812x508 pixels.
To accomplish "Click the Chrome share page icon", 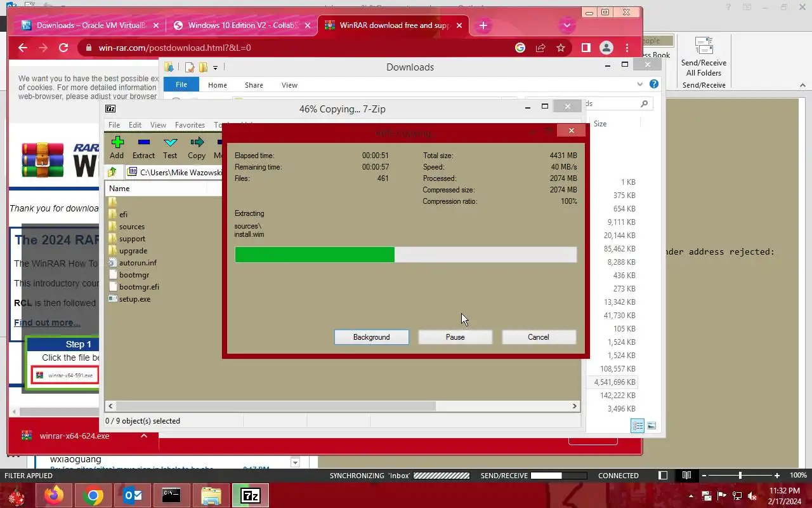I will tap(540, 48).
